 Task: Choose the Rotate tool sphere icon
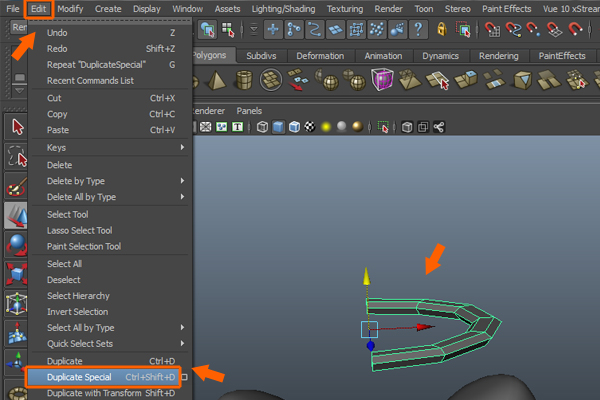16,245
